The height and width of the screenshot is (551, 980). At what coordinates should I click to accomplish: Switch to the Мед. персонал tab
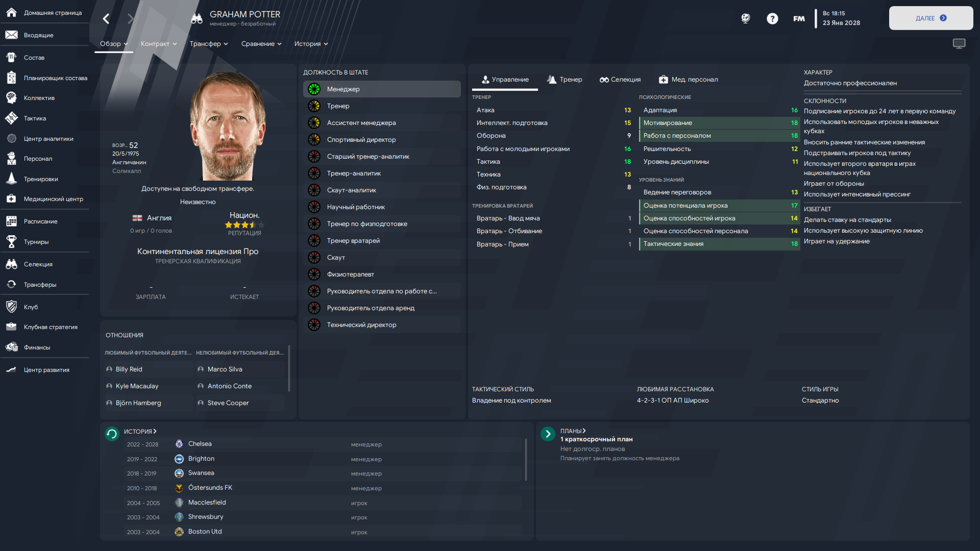(x=688, y=80)
